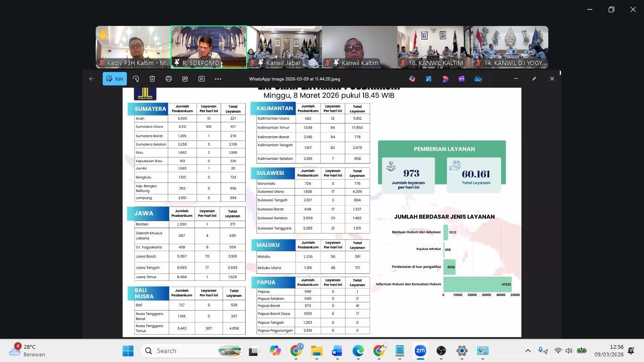This screenshot has height=362, width=644.
Task: Open Microsoft Edge from the taskbar
Action: pyautogui.click(x=358, y=351)
